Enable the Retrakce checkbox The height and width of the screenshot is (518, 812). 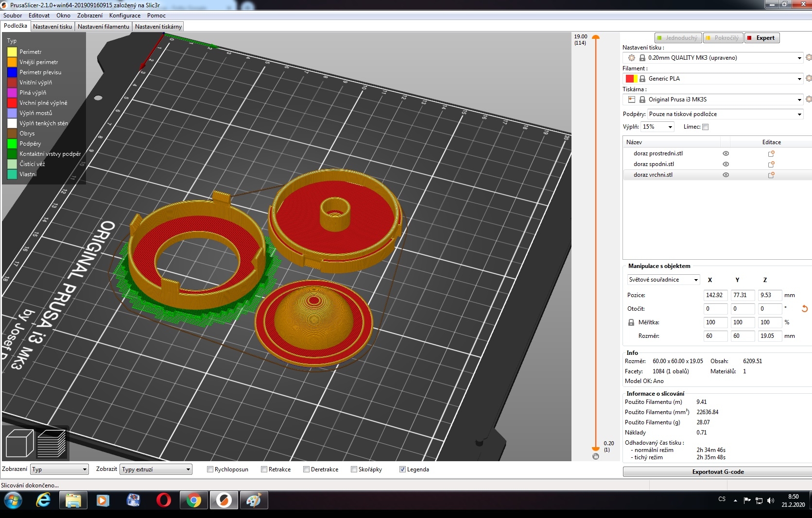(x=264, y=469)
